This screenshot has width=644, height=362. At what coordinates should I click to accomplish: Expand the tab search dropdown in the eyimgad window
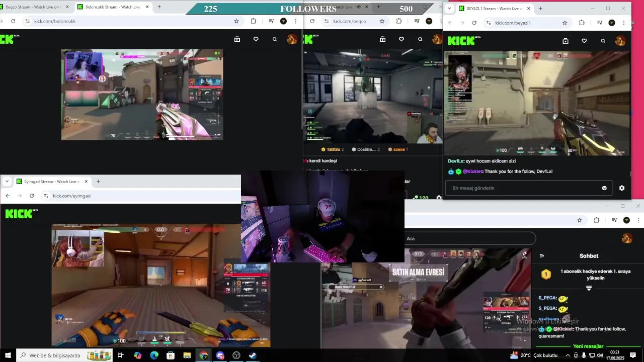point(7,182)
